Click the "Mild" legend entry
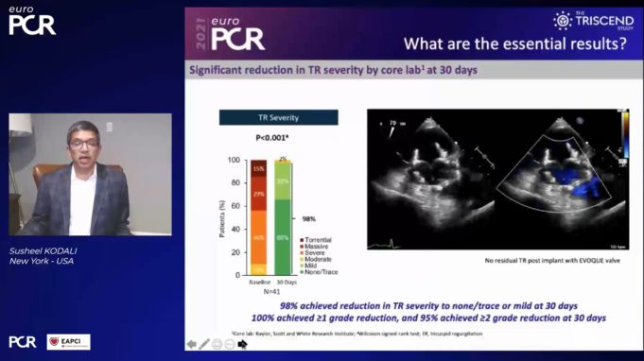The width and height of the screenshot is (644, 361). click(308, 266)
